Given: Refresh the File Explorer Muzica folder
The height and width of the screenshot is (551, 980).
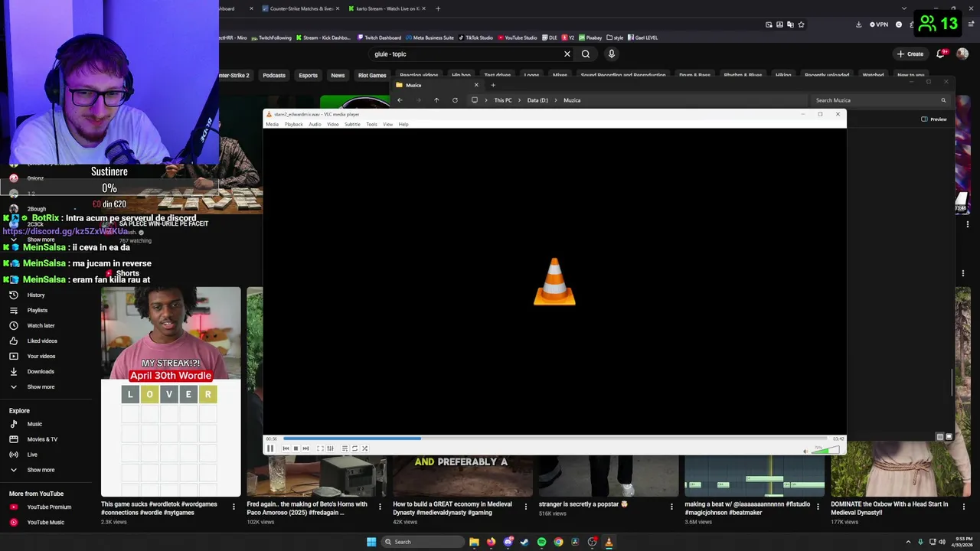Looking at the screenshot, I should [x=455, y=100].
